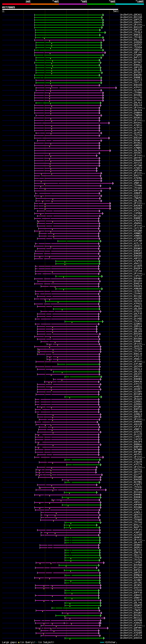Select hit UniRef100_Q8LEF8

coord(131,70)
